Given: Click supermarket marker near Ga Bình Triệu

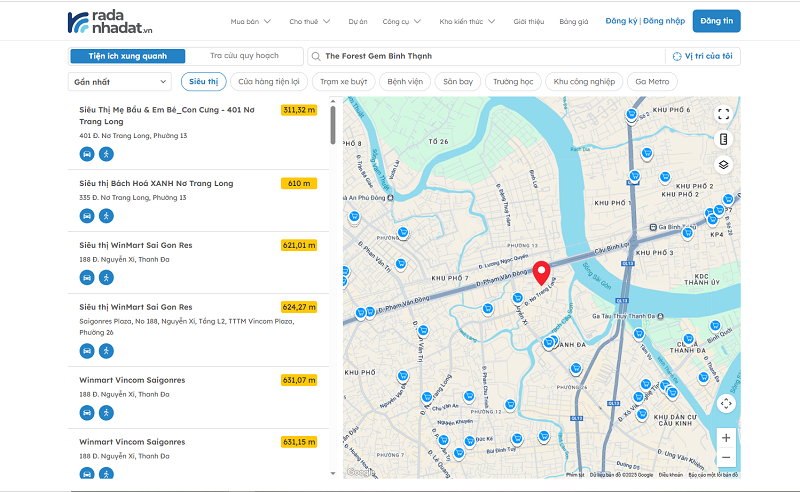Looking at the screenshot, I should [x=687, y=234].
